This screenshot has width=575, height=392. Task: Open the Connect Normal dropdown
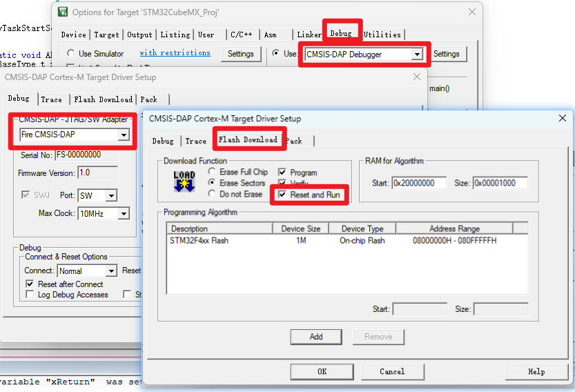(x=112, y=271)
